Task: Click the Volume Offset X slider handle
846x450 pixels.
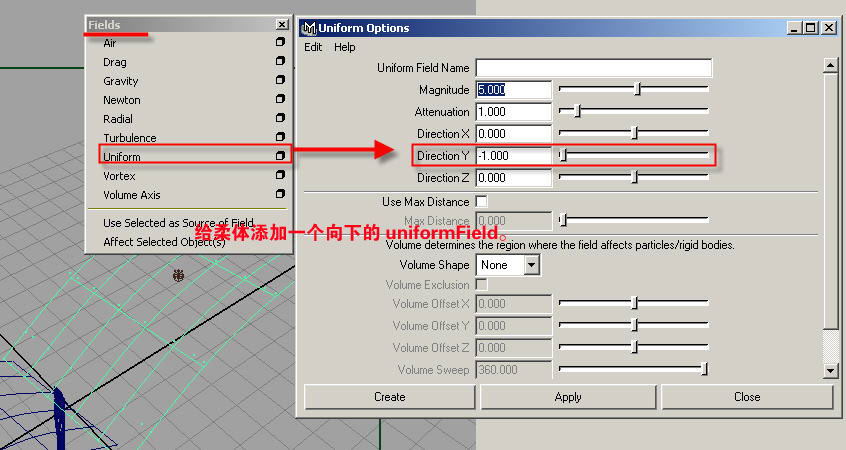Action: (x=634, y=303)
